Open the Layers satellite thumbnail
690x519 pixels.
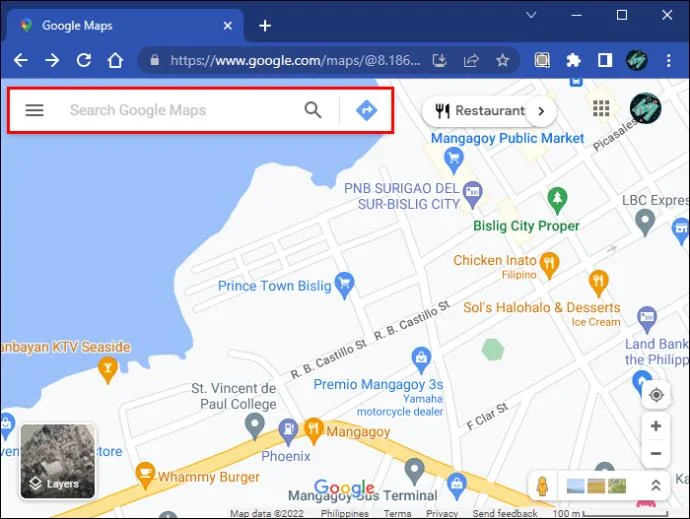tap(58, 461)
